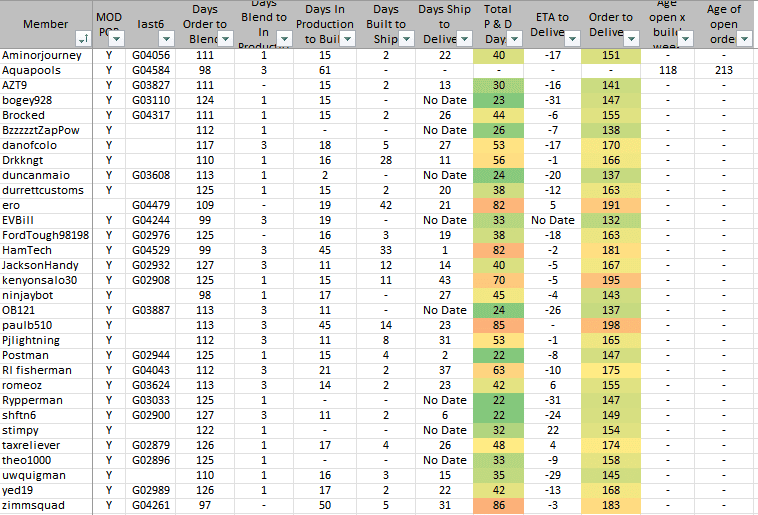Select paulb510's orange Order to Deliver cell 198
This screenshot has height=515, width=758.
pos(611,325)
